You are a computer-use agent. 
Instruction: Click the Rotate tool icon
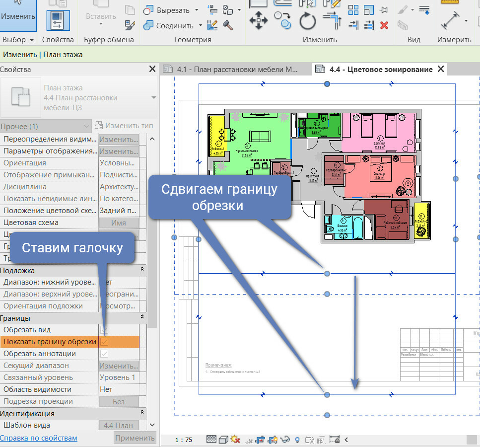308,22
